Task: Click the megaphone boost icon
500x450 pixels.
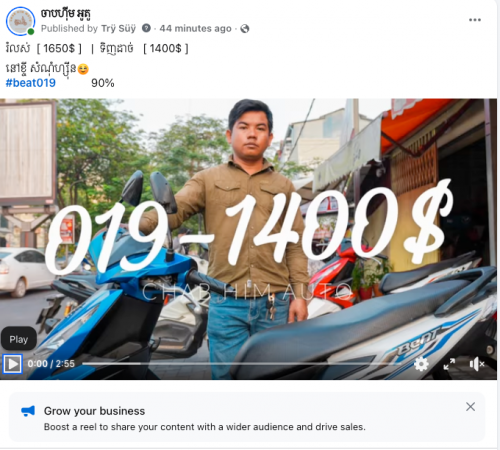Action: click(x=28, y=411)
